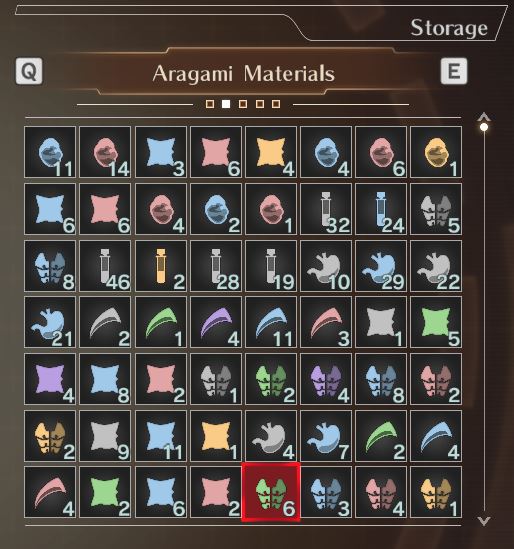
Task: Pick the red core item with quantity 14
Action: click(x=105, y=152)
